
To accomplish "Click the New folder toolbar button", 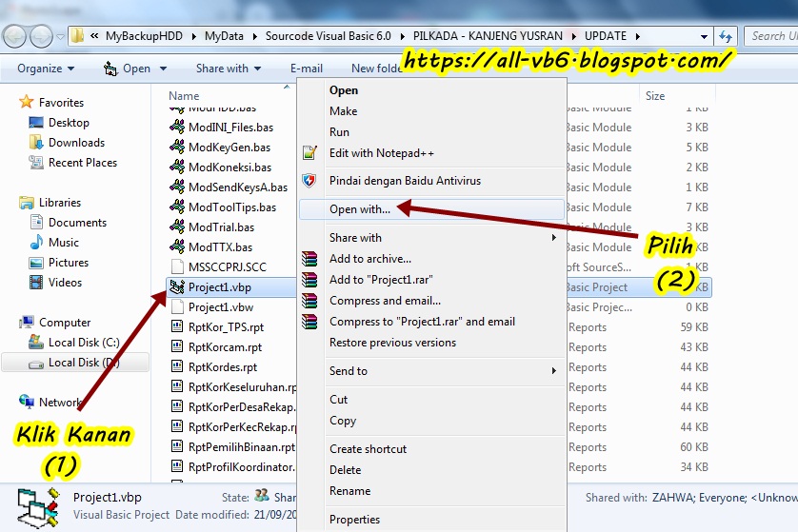I will 378,69.
